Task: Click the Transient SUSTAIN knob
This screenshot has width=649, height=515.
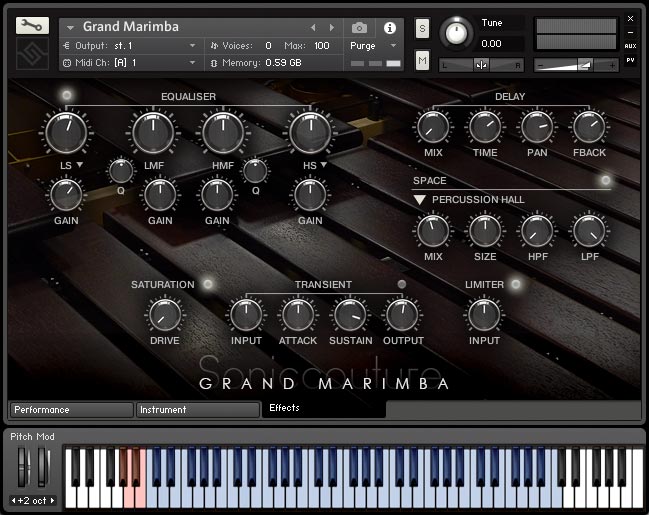Action: 350,315
